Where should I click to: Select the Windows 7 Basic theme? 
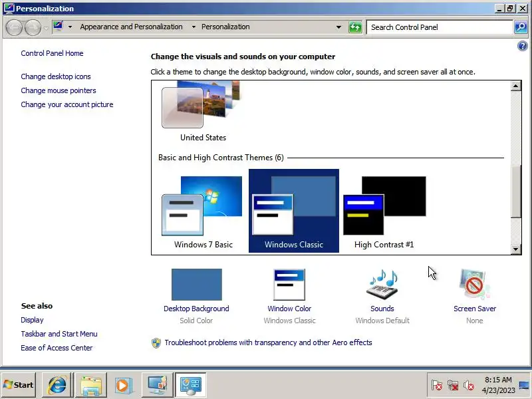click(203, 212)
